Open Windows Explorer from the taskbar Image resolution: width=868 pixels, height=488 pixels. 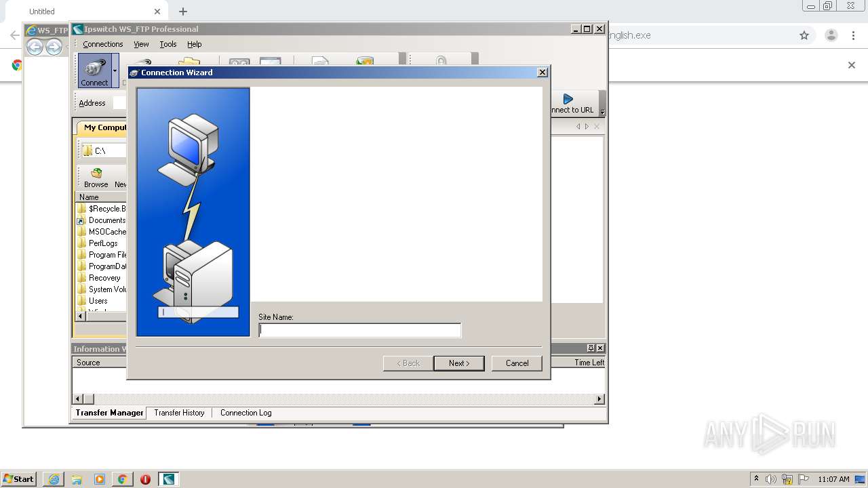(x=77, y=479)
